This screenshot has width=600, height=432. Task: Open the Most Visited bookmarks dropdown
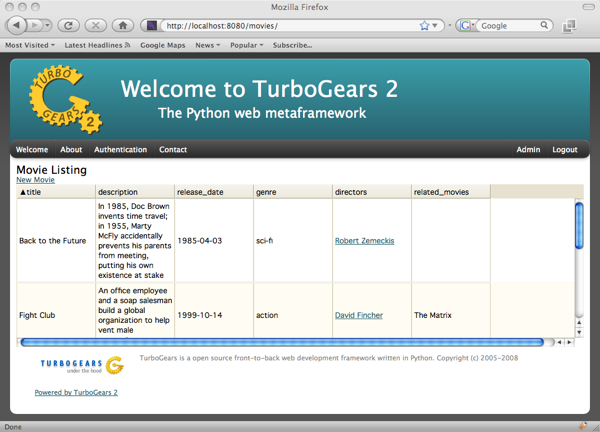click(30, 45)
